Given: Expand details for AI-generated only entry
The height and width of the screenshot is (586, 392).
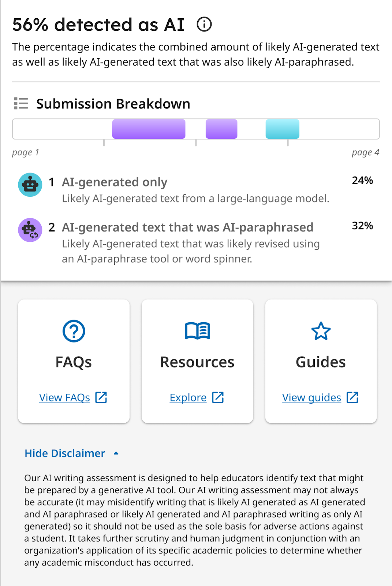Looking at the screenshot, I should coord(115,182).
